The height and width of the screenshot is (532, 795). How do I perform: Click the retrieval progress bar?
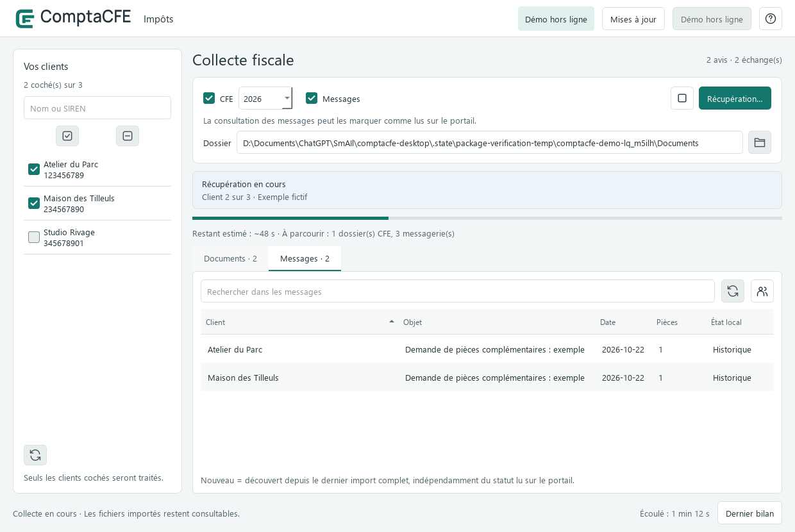coord(487,218)
